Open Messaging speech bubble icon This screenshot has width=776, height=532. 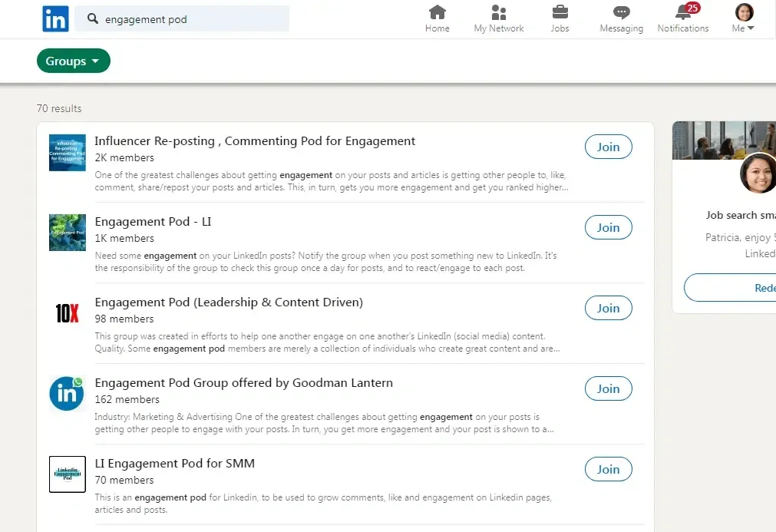(x=622, y=12)
